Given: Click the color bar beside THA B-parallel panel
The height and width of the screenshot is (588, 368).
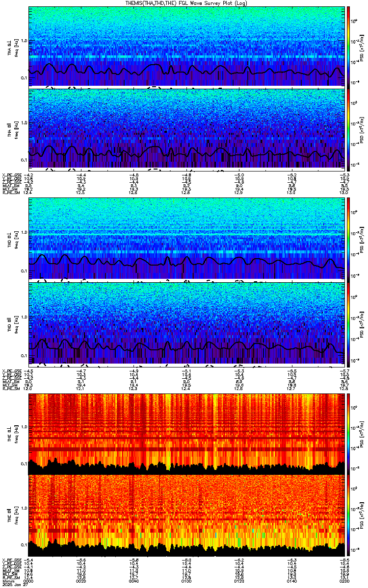Looking at the screenshot, I should tap(348, 129).
